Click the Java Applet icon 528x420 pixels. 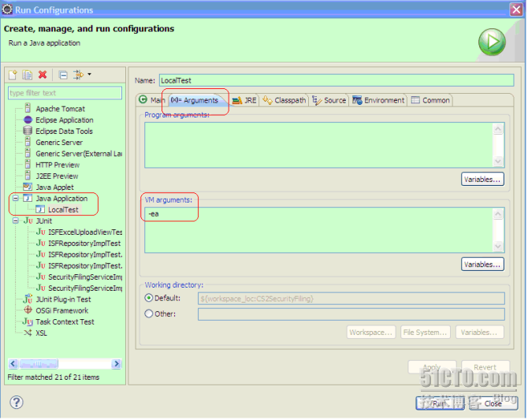click(x=28, y=187)
